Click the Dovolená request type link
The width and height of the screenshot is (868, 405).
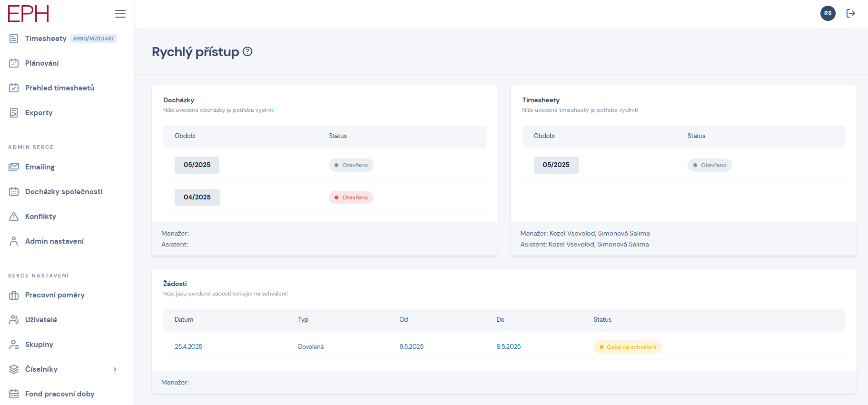pyautogui.click(x=311, y=346)
